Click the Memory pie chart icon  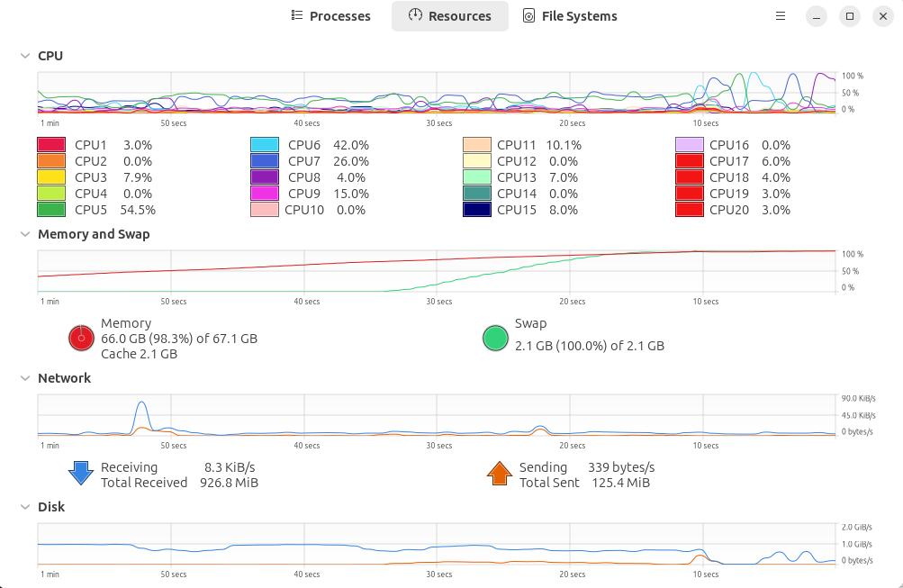click(81, 338)
